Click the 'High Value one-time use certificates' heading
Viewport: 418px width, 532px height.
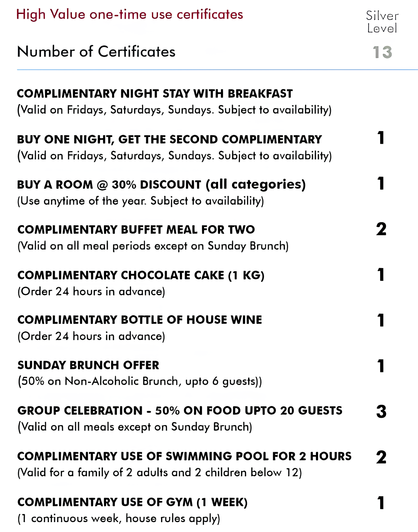click(x=129, y=14)
